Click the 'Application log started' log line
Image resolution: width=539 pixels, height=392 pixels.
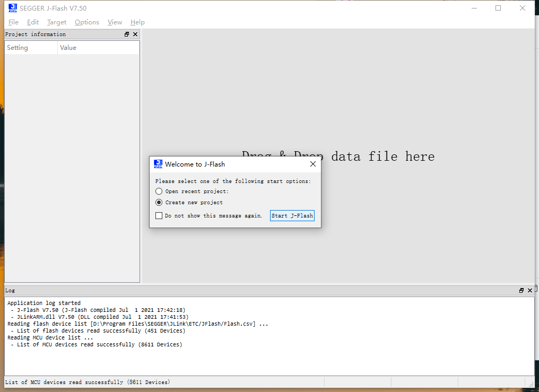pos(44,303)
